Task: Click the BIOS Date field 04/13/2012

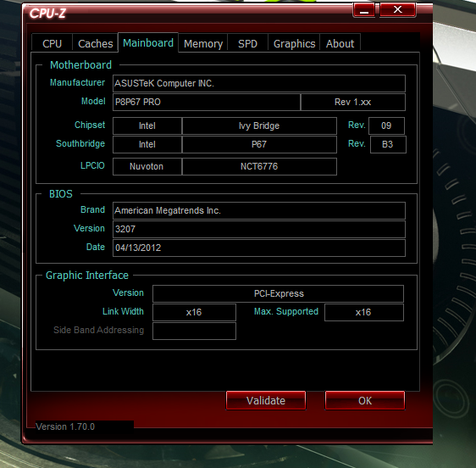Action: (259, 248)
